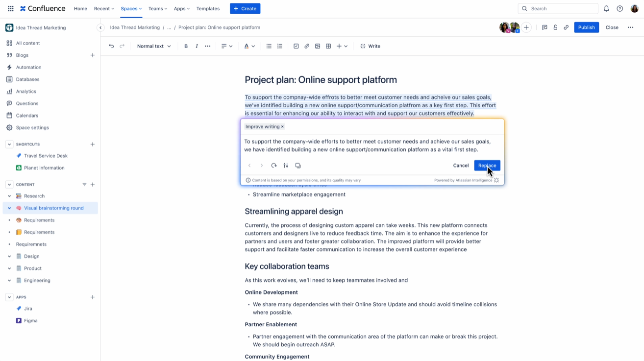Click the Search input field
Viewport: 644px width, 361px height.
(x=561, y=8)
